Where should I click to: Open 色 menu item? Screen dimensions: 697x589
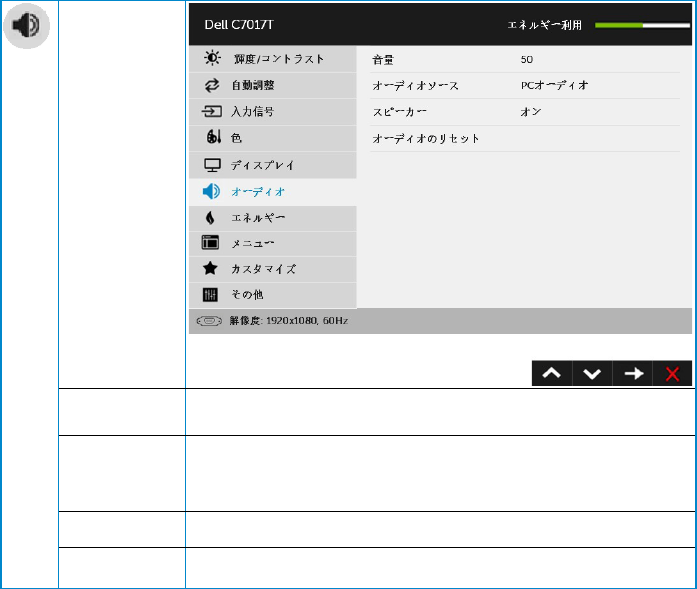(272, 138)
